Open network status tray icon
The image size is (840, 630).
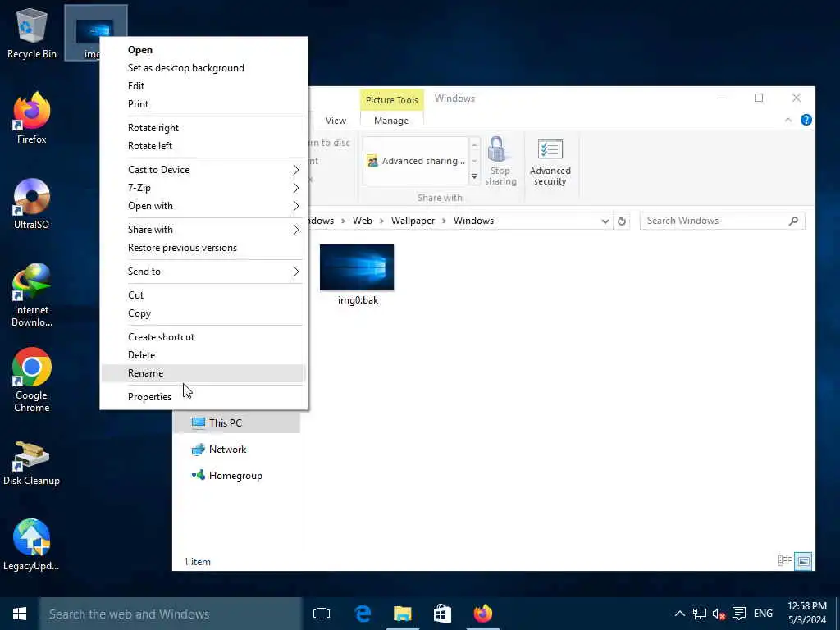699,614
